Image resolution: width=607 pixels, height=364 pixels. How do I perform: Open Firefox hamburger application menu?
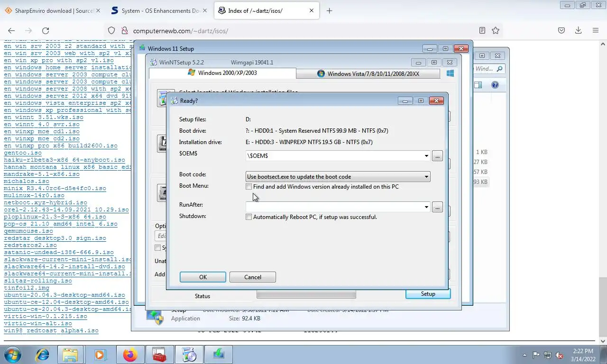coord(596,30)
